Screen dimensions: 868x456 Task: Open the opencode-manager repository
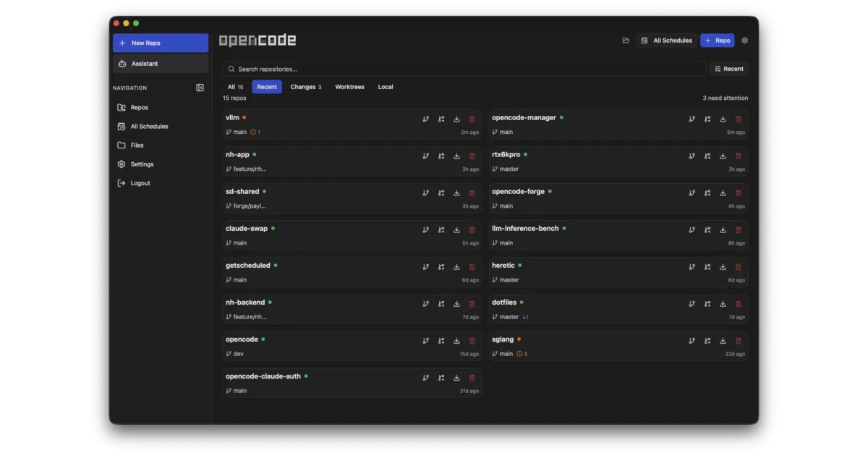618,124
